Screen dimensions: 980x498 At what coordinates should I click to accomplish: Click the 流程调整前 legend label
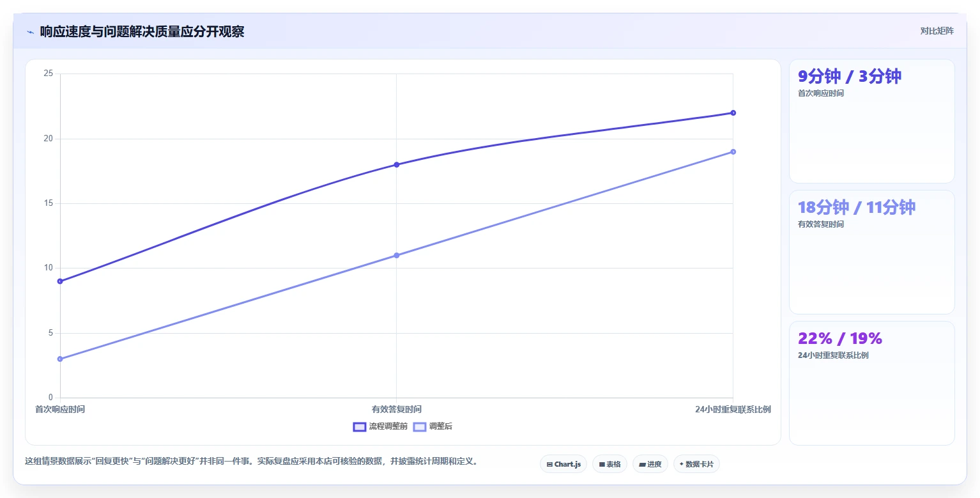point(388,427)
